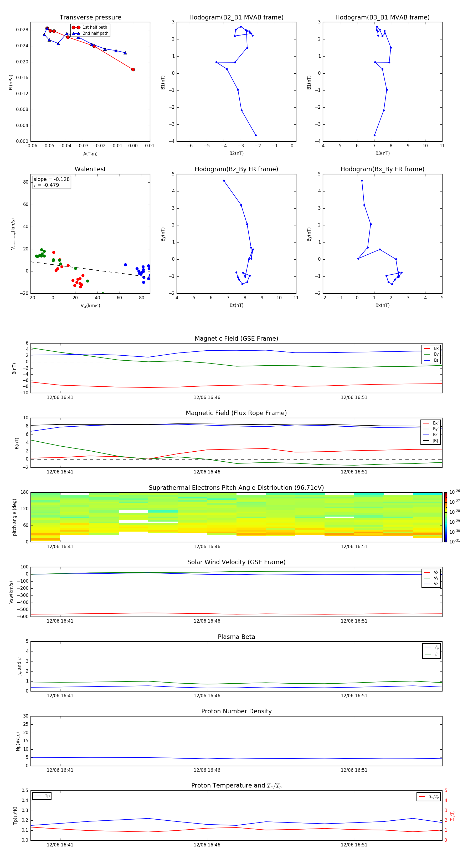This screenshot has width=473, height=868.
Task: Click 'Bz' in the GSE magnetic field legend
Action: pyautogui.click(x=431, y=360)
